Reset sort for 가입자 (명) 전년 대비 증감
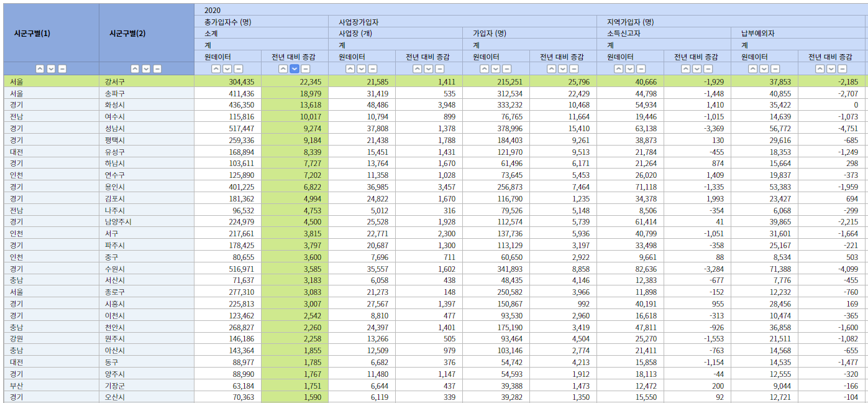Viewport: 868px width, 403px height. pyautogui.click(x=574, y=69)
